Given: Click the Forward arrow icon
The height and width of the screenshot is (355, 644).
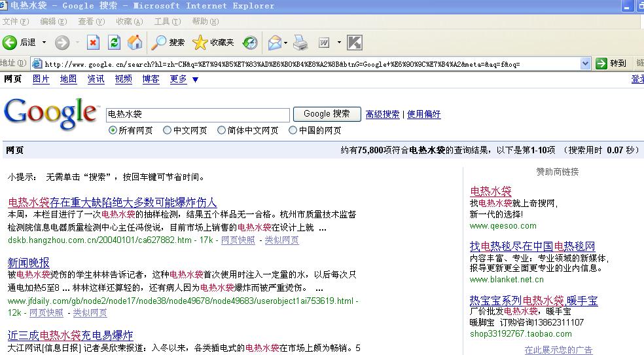Looking at the screenshot, I should [62, 43].
